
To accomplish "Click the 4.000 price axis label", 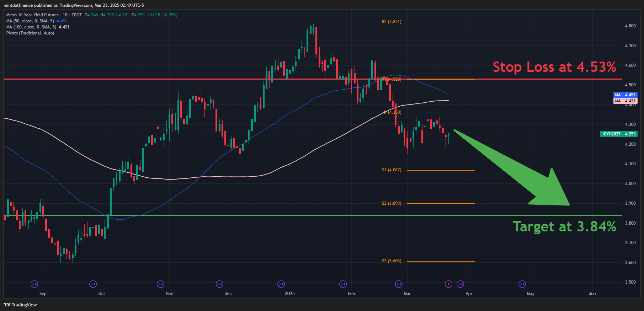I will coord(630,184).
